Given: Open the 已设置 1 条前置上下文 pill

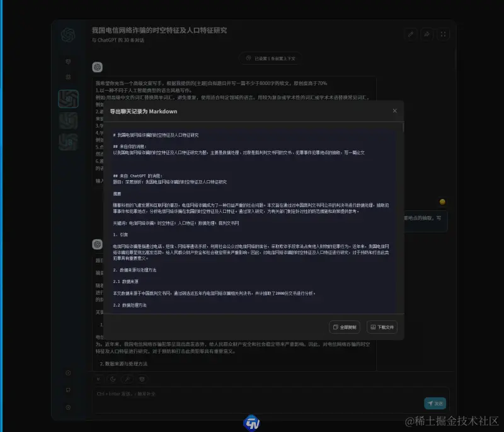Looking at the screenshot, I should (x=270, y=58).
